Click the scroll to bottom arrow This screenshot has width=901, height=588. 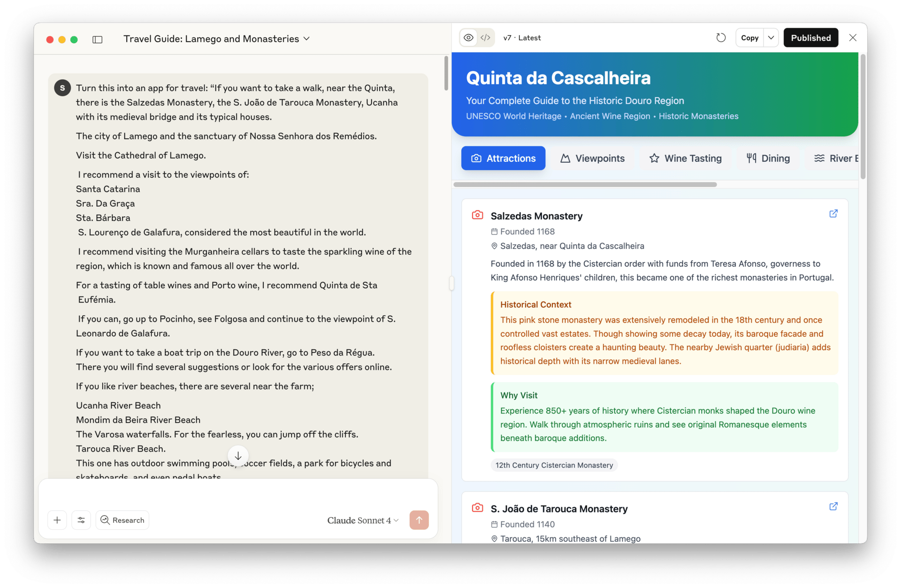tap(238, 456)
